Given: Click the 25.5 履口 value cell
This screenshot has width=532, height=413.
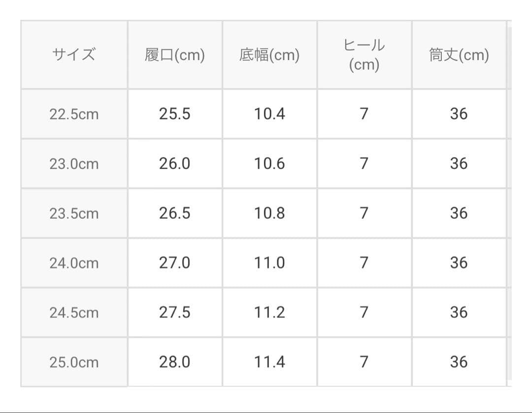Looking at the screenshot, I should tap(175, 114).
